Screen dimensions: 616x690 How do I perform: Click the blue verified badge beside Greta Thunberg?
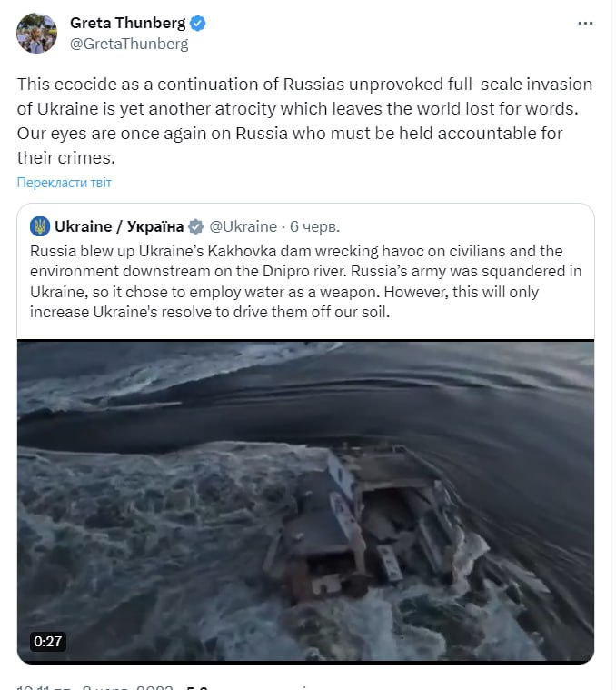[x=198, y=24]
